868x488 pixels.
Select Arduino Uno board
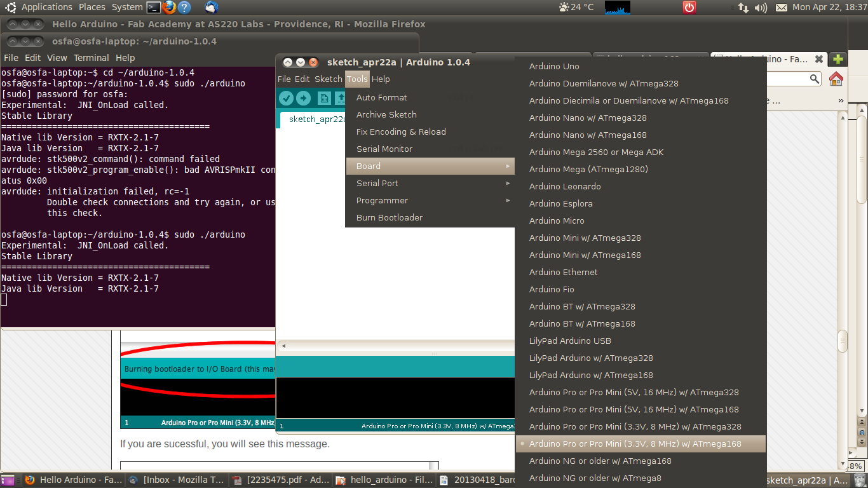point(641,66)
